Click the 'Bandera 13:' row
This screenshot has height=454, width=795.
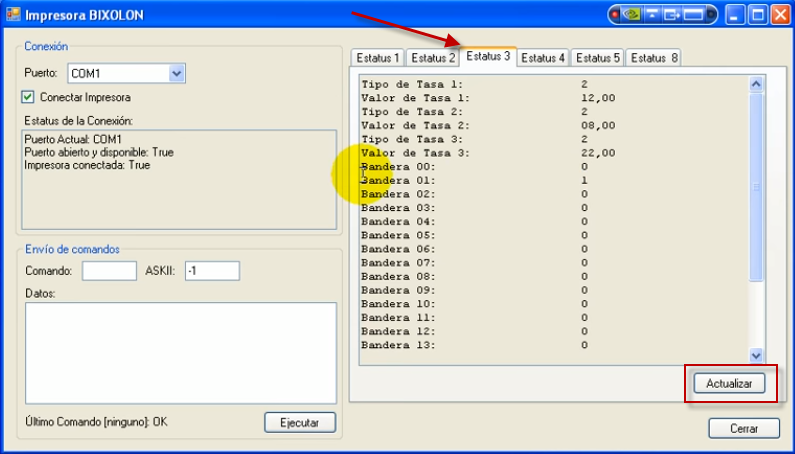click(475, 344)
